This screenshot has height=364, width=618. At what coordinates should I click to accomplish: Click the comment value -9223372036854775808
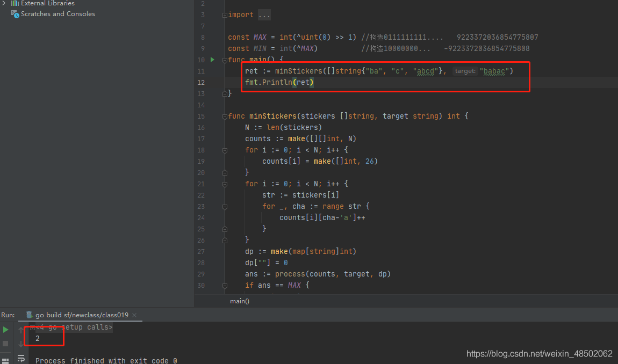point(487,48)
